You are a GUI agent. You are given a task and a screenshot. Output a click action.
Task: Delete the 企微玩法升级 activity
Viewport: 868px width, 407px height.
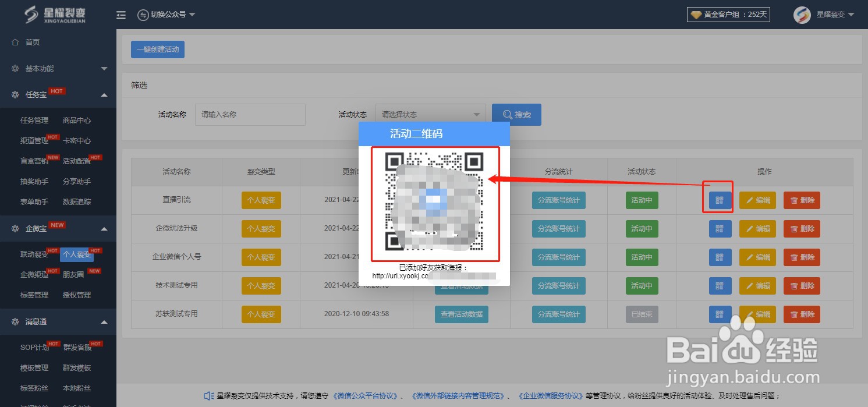click(x=802, y=229)
